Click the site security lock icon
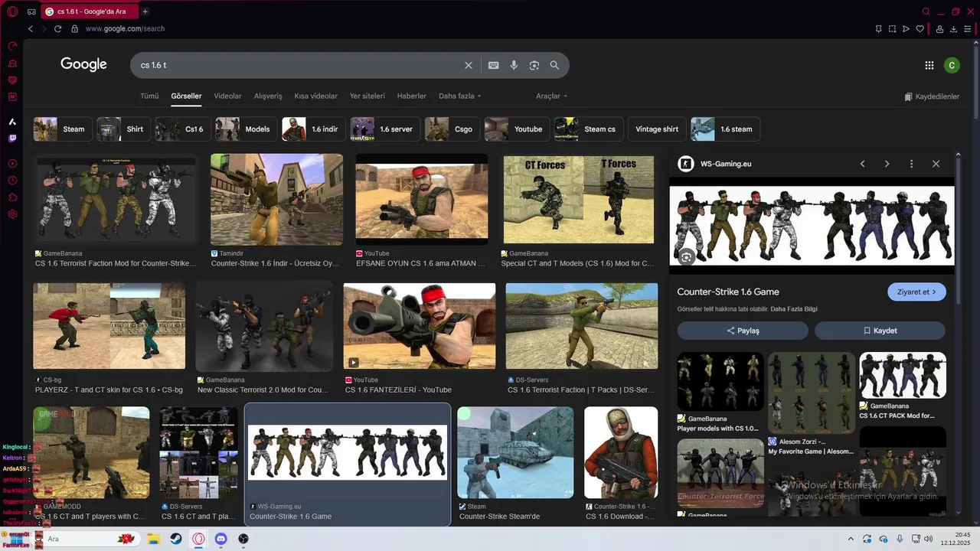The height and width of the screenshot is (551, 980). pos(74,28)
